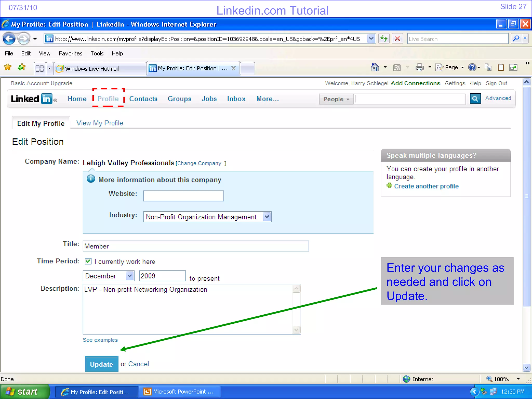
Task: Click the page vertical scrollbar down arrow
Action: [526, 368]
